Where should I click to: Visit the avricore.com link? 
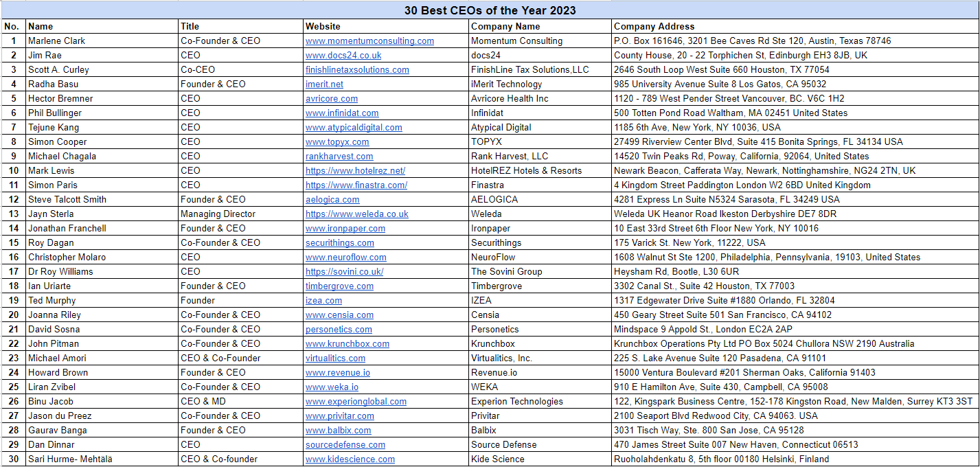pyautogui.click(x=332, y=98)
